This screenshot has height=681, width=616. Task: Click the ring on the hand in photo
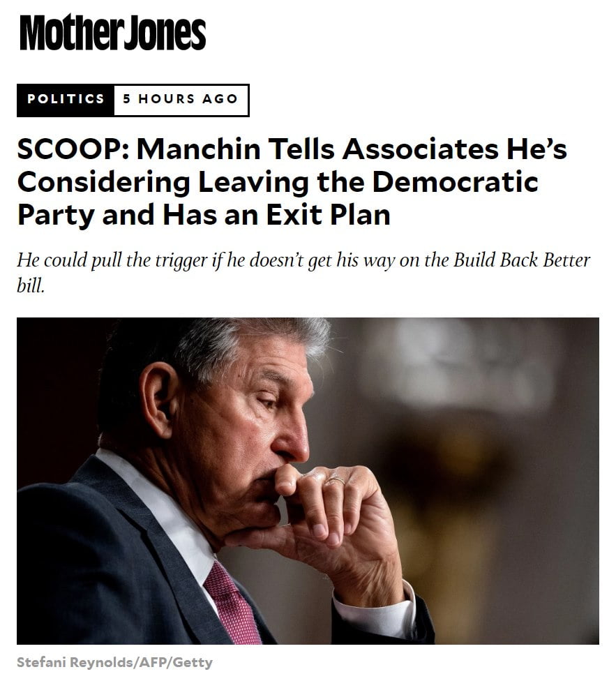[x=336, y=480]
